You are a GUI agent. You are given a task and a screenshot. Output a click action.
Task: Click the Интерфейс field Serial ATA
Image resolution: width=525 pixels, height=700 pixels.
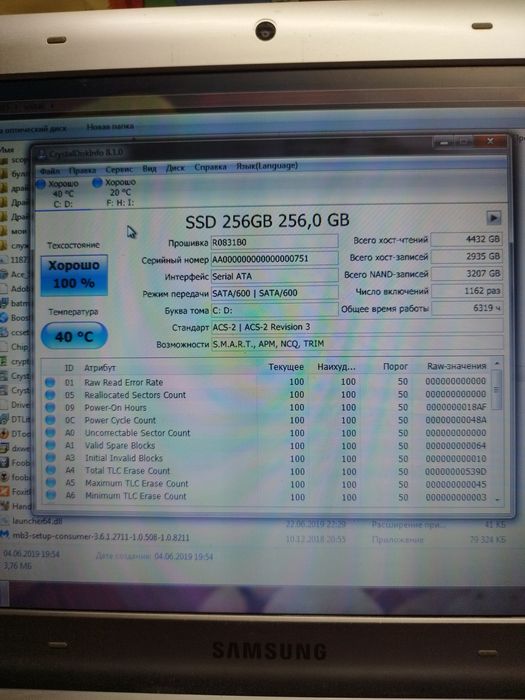(x=274, y=276)
